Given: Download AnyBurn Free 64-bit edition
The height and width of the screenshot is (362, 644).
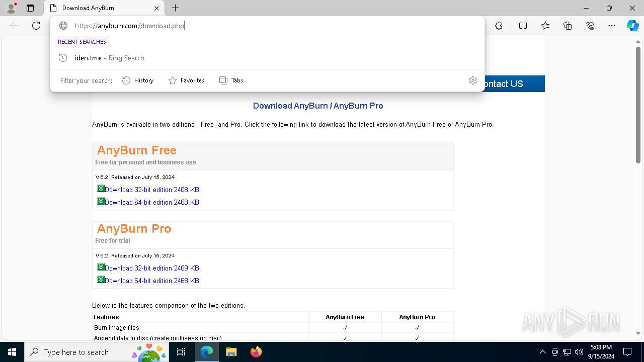Looking at the screenshot, I should [152, 202].
